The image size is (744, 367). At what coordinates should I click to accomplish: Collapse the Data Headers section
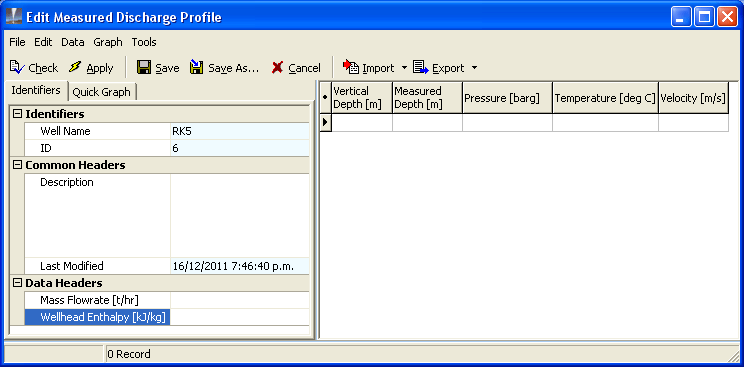click(x=18, y=283)
